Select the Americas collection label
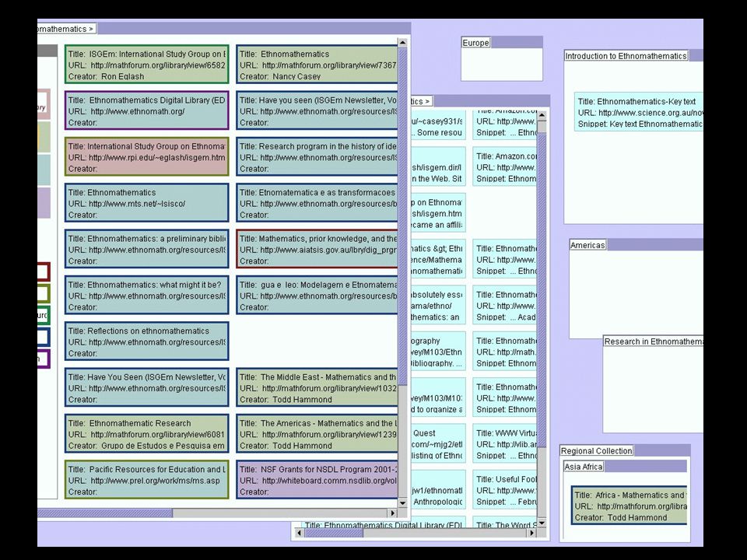This screenshot has width=747, height=560. coord(587,245)
